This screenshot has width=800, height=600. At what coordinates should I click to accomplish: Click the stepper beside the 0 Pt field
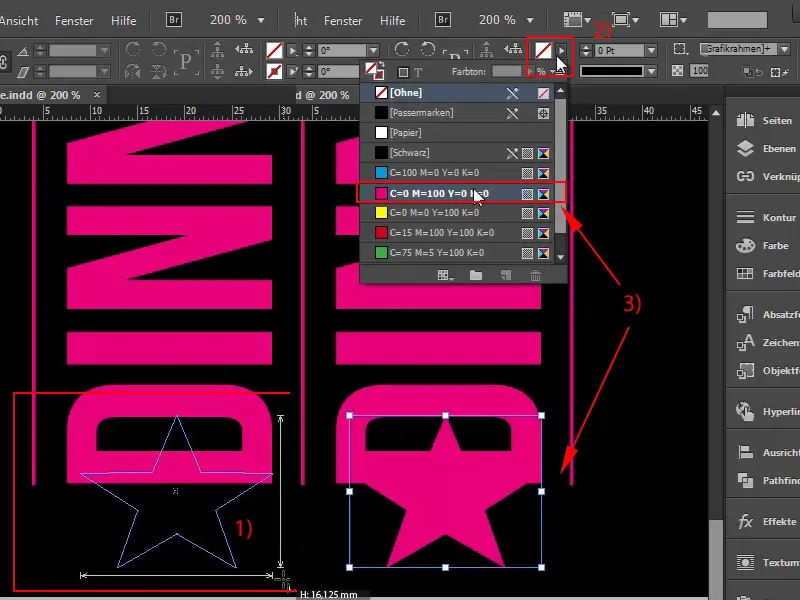click(x=586, y=50)
